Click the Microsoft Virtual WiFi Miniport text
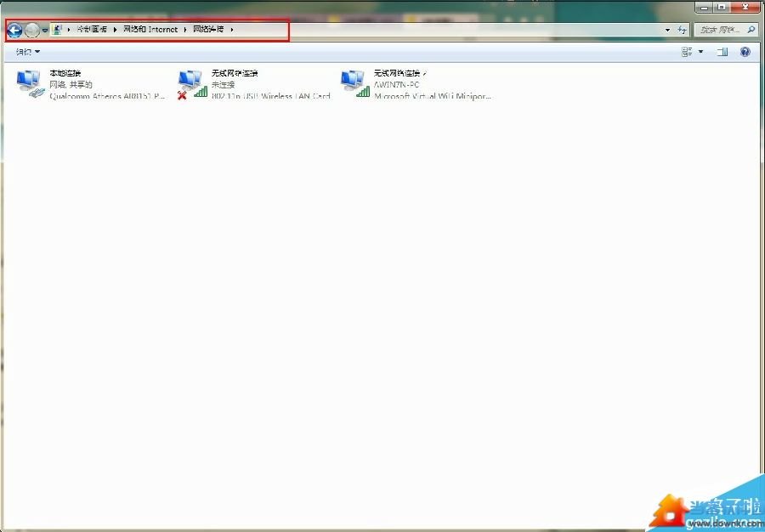This screenshot has width=765, height=532. (x=433, y=97)
